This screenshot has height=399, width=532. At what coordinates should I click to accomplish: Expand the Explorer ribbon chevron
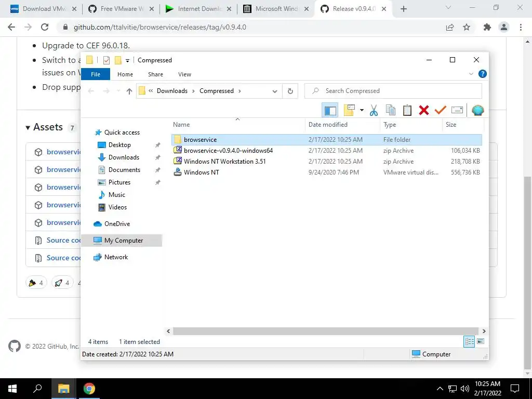(471, 74)
